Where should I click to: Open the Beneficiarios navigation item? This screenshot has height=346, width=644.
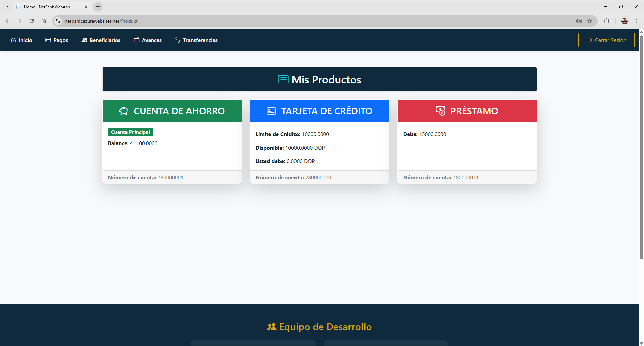pyautogui.click(x=101, y=40)
